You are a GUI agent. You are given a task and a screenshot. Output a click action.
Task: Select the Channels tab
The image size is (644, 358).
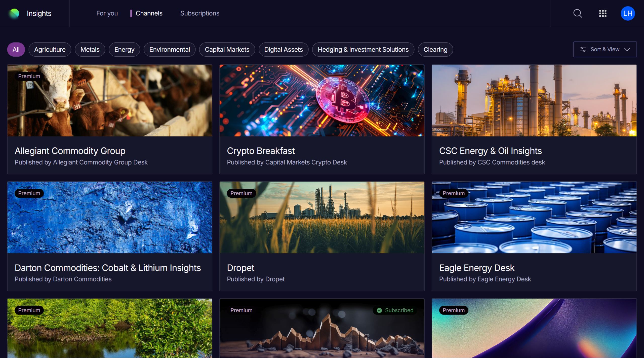click(149, 13)
